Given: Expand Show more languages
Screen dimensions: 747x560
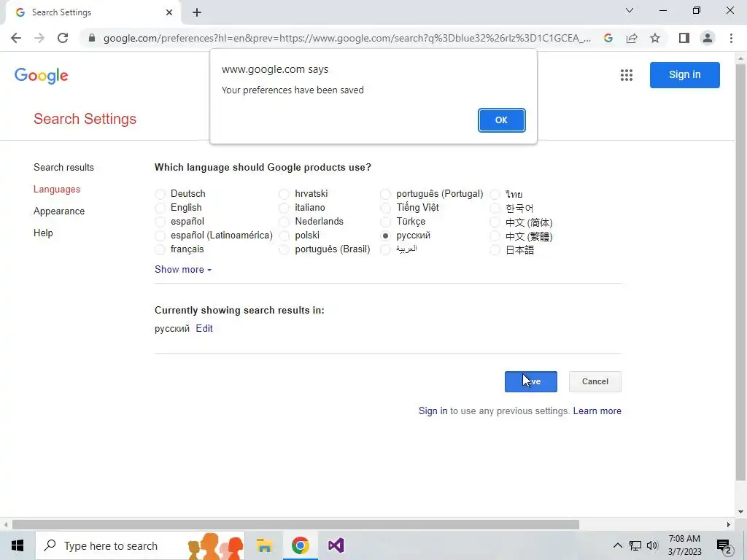Looking at the screenshot, I should (x=183, y=270).
